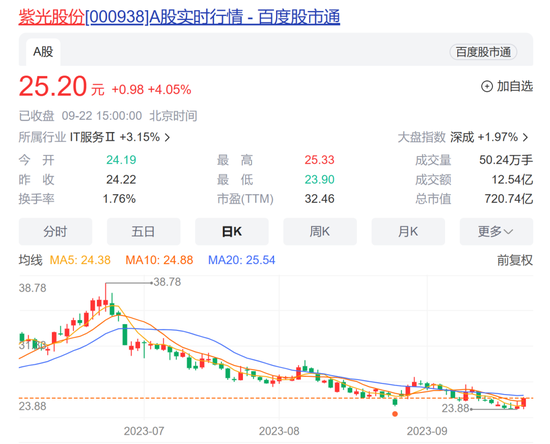This screenshot has height=444, width=550.
Task: Click the MA10 moving average label
Action: click(x=159, y=260)
